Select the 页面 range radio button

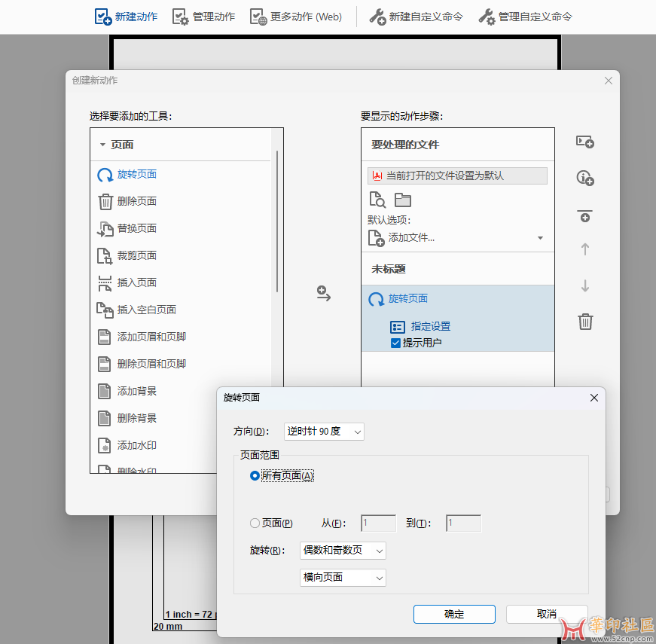click(255, 523)
